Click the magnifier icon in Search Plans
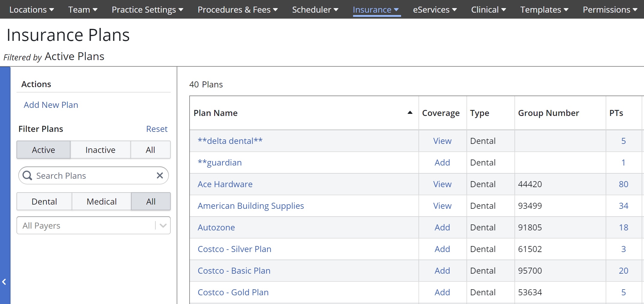Screen dimensions: 644x304 [27, 175]
